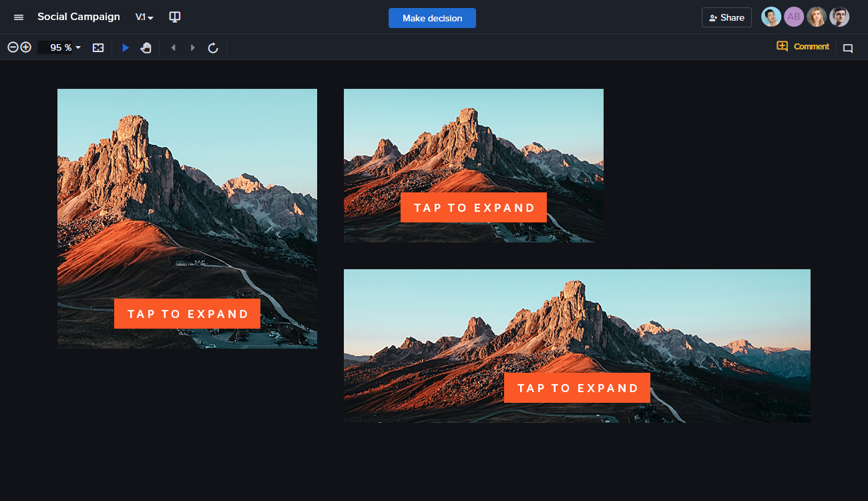This screenshot has height=501, width=868.
Task: Open the comments panel speech bubble
Action: [848, 48]
